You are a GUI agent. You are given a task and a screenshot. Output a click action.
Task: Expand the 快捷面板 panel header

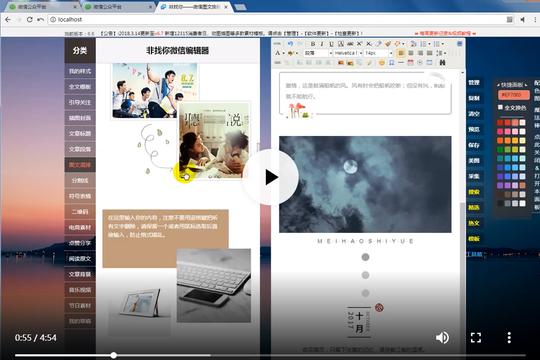click(512, 84)
